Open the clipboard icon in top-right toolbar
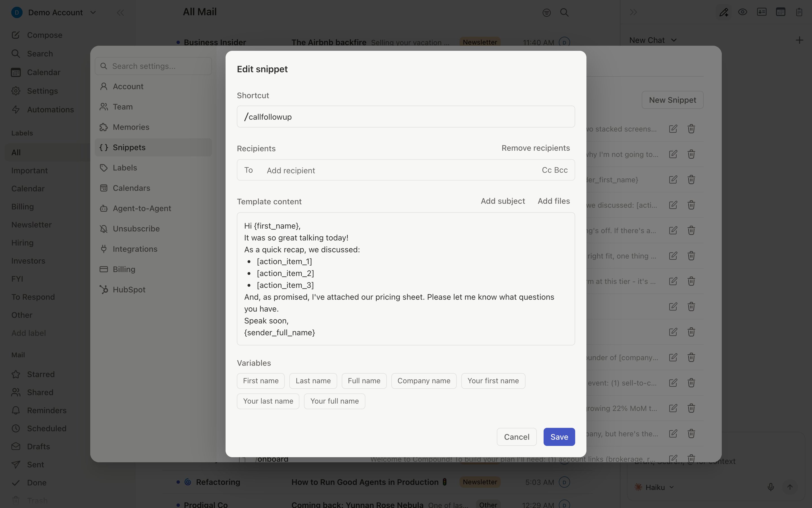The width and height of the screenshot is (812, 508). 799,12
